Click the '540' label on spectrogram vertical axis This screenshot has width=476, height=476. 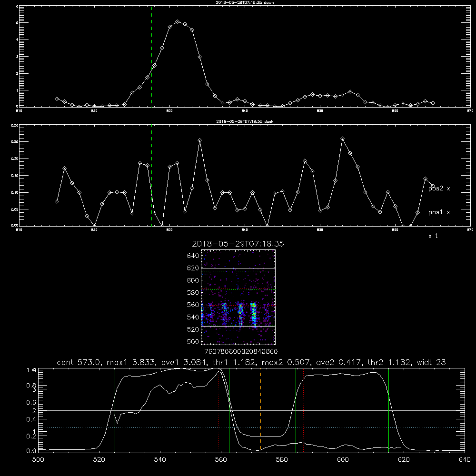click(x=193, y=317)
